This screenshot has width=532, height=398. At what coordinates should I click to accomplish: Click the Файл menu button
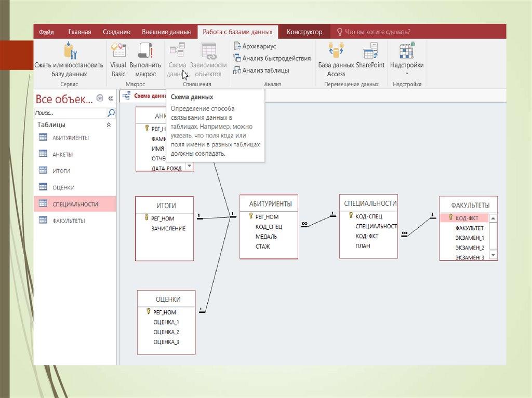coord(46,32)
